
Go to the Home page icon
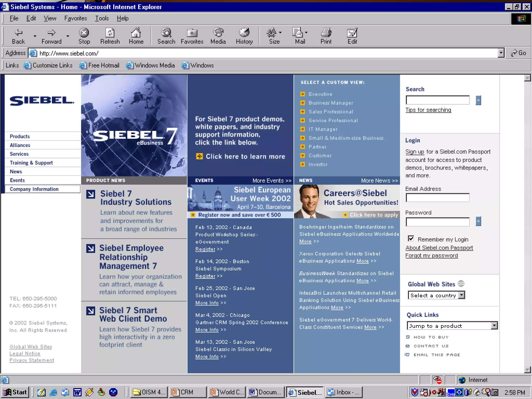click(136, 36)
